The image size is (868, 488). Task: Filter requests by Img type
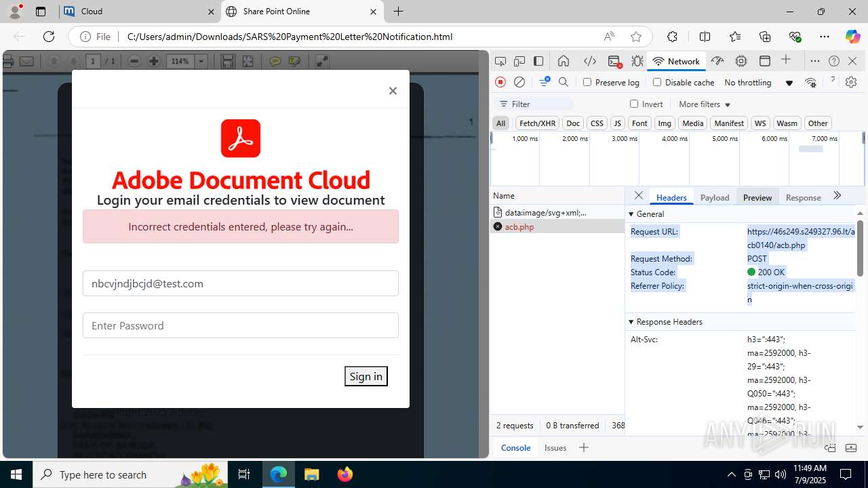click(x=665, y=123)
